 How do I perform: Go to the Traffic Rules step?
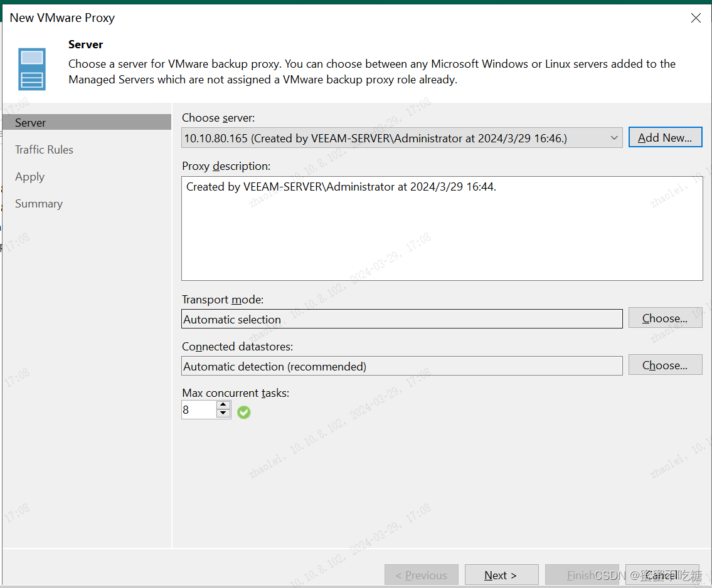[x=44, y=150]
